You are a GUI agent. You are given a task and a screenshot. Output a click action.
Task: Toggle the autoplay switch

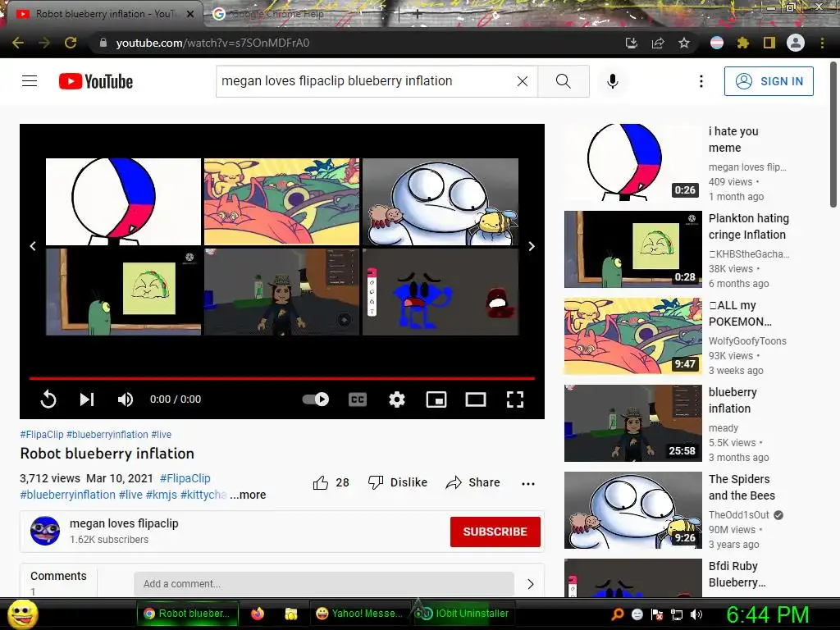point(316,399)
